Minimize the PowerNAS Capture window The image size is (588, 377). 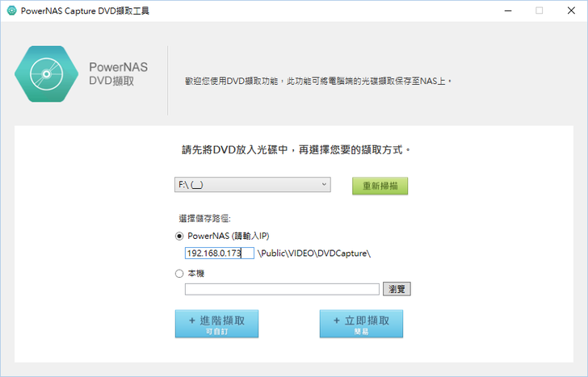pyautogui.click(x=508, y=10)
